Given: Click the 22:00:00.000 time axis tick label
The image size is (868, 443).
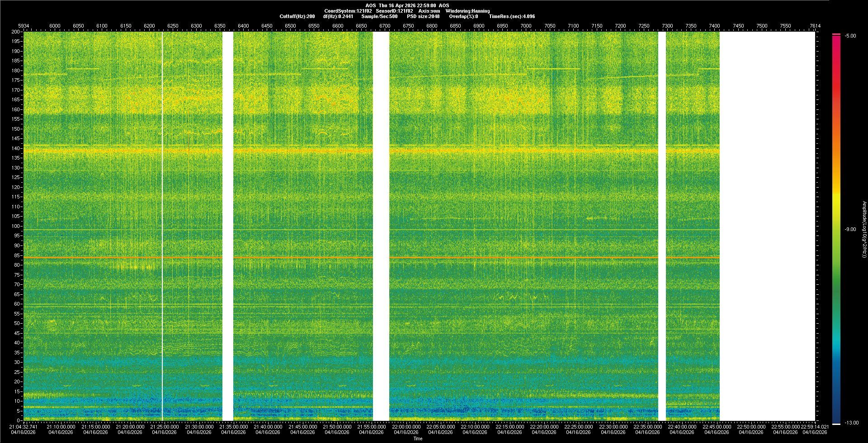Looking at the screenshot, I should pos(406,427).
